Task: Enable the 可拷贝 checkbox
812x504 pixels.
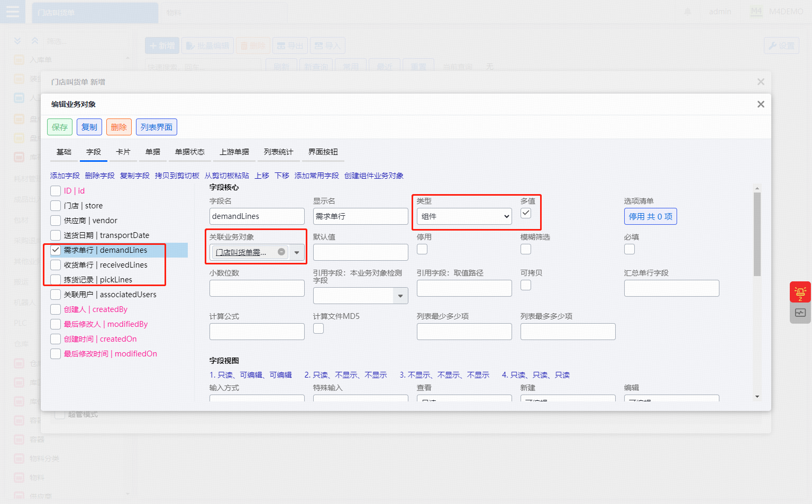Action: pos(526,285)
